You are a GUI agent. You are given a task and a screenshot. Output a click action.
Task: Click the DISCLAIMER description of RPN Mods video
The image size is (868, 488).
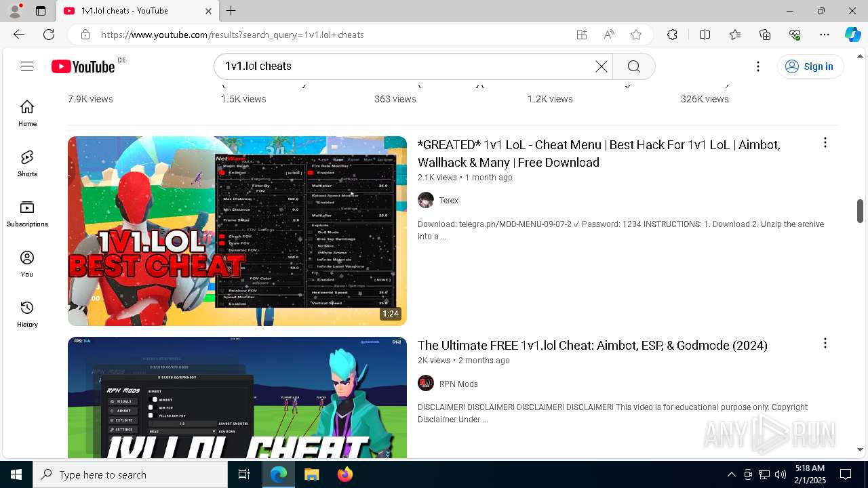click(612, 413)
